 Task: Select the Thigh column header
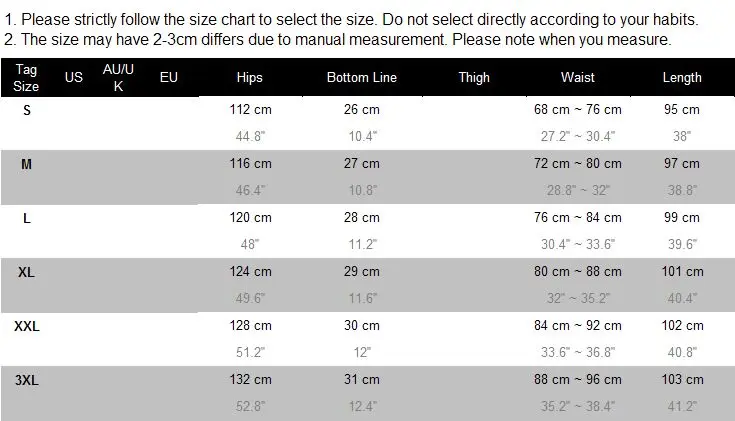point(474,78)
